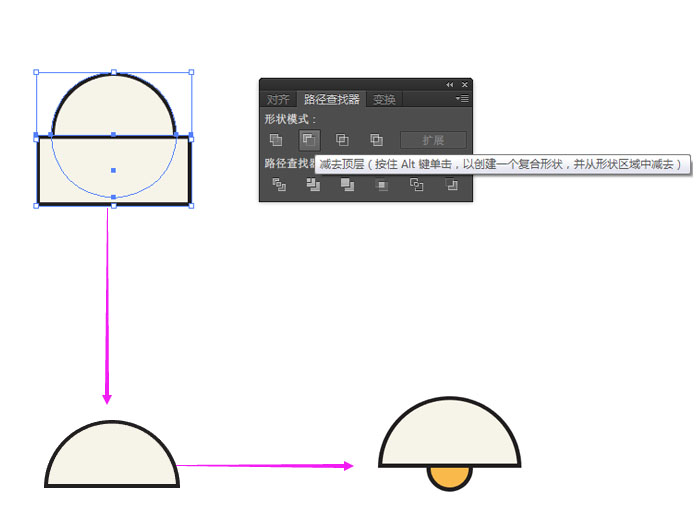Collapse the panel with double-arrow icon
700x525 pixels.
pos(450,84)
